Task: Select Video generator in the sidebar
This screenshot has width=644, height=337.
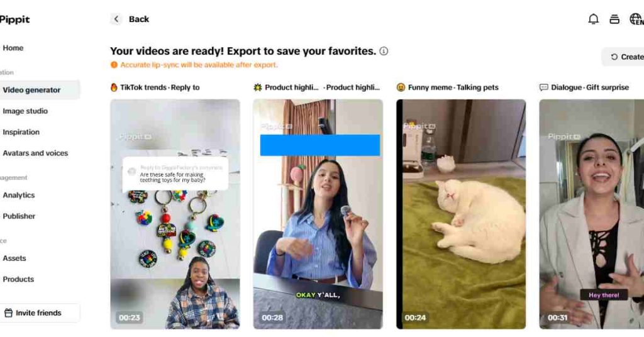Action: (31, 90)
